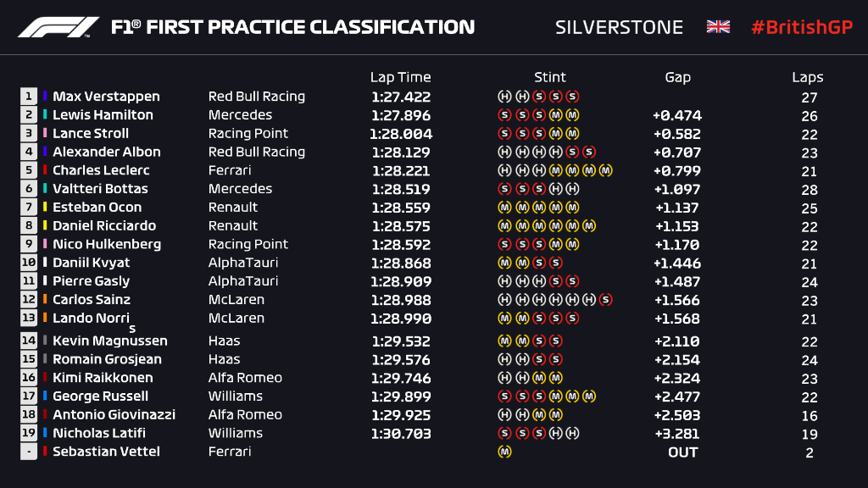Click the British flag icon
Image resolution: width=868 pixels, height=488 pixels.
click(x=718, y=27)
